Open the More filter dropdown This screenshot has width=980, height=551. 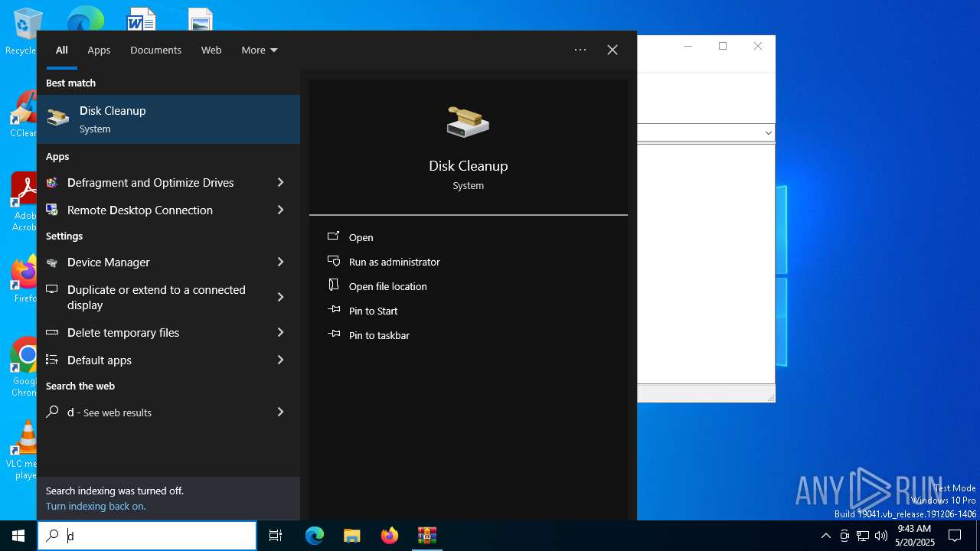[x=260, y=50]
